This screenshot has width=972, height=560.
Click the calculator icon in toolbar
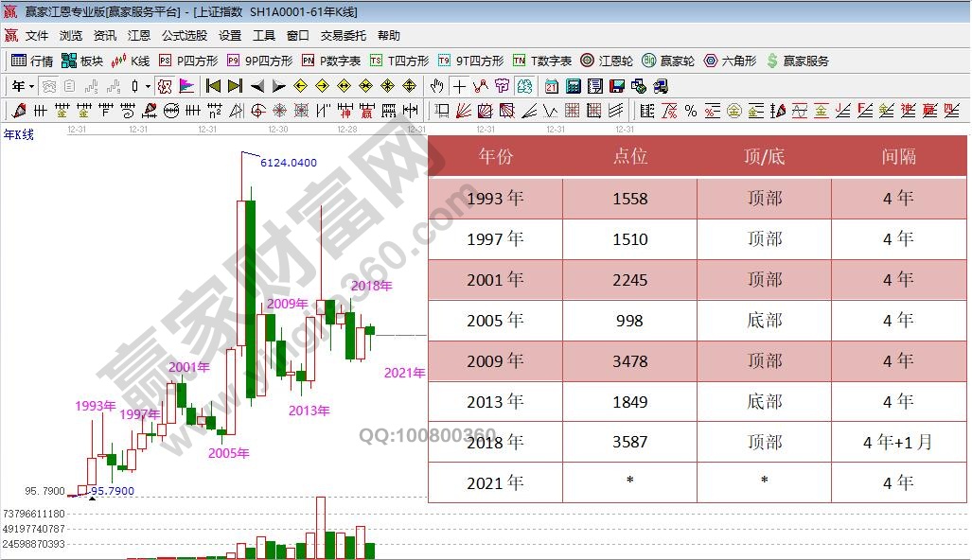[574, 86]
